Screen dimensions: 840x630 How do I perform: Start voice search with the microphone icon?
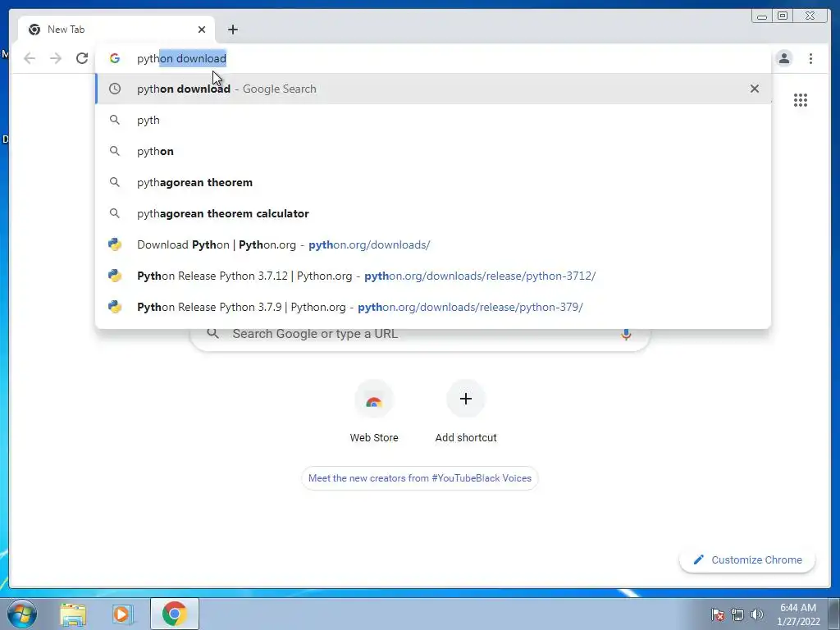click(626, 334)
